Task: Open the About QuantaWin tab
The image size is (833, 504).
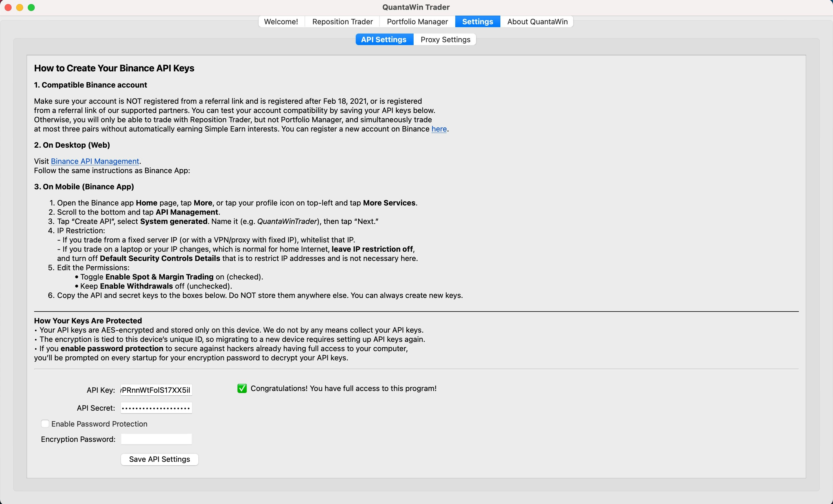Action: click(537, 22)
